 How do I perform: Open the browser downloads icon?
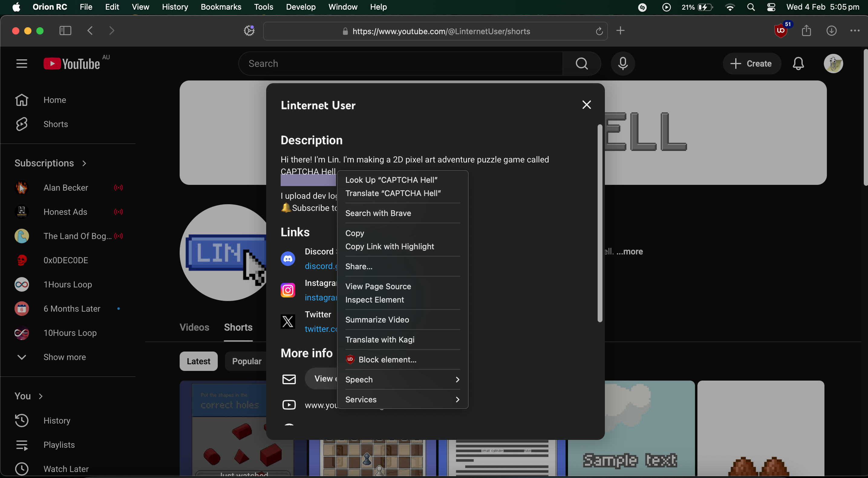(x=831, y=31)
